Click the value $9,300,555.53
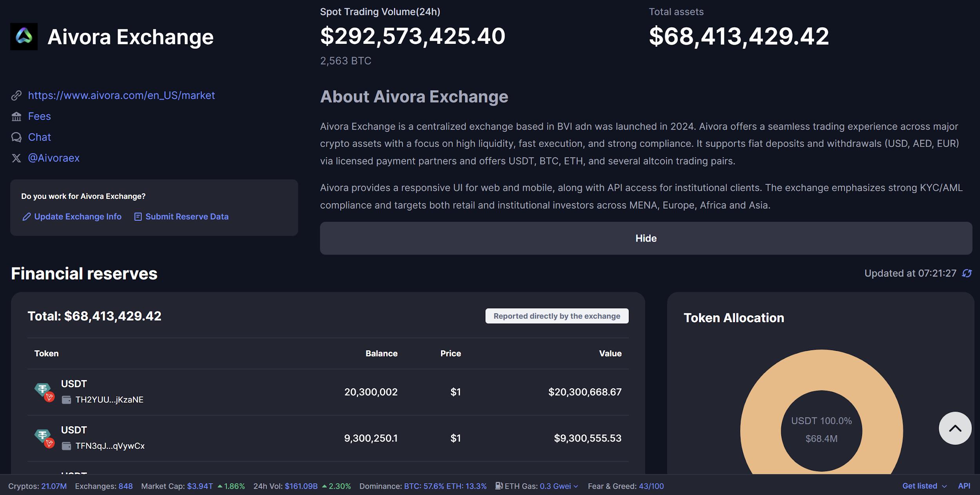Screen dimensions: 980x495 (588, 438)
